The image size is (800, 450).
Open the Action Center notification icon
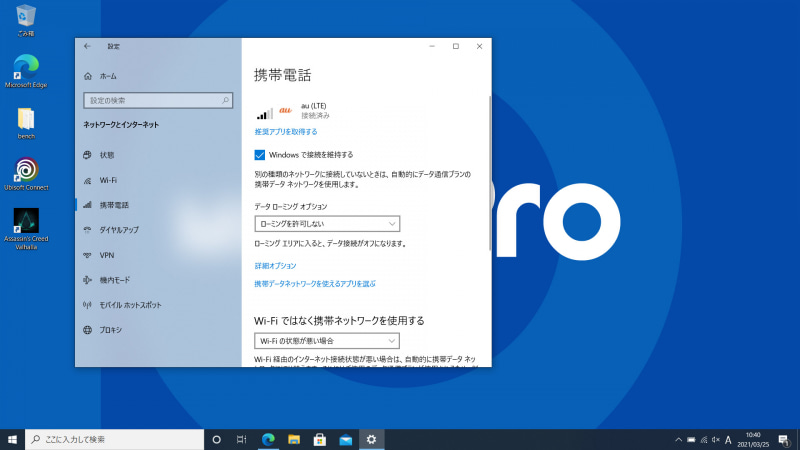pyautogui.click(x=784, y=440)
